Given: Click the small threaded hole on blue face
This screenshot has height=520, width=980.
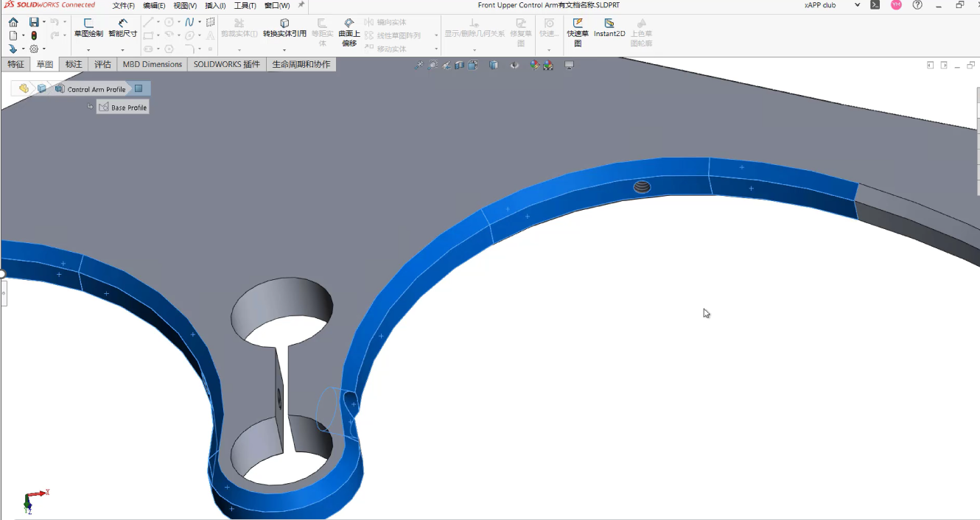Looking at the screenshot, I should pos(643,188).
